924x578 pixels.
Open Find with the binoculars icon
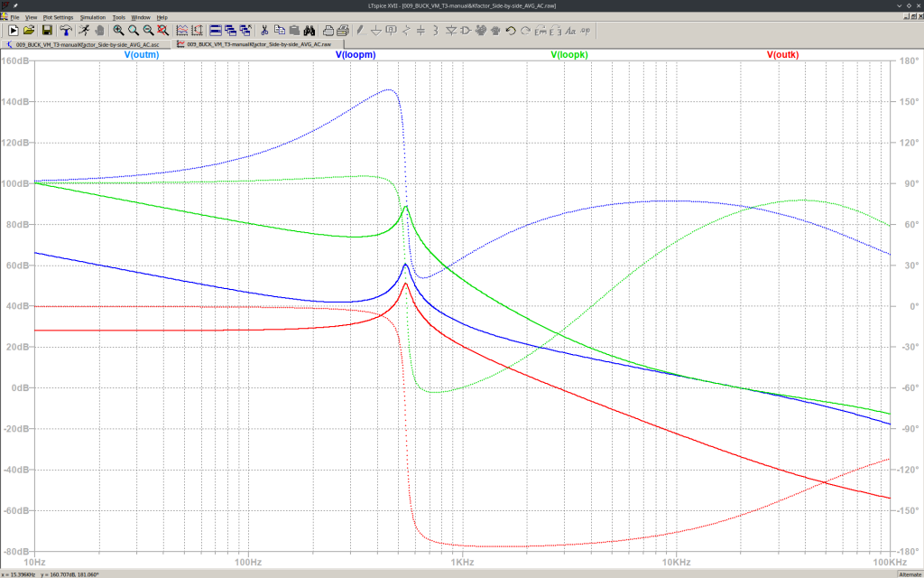click(310, 31)
